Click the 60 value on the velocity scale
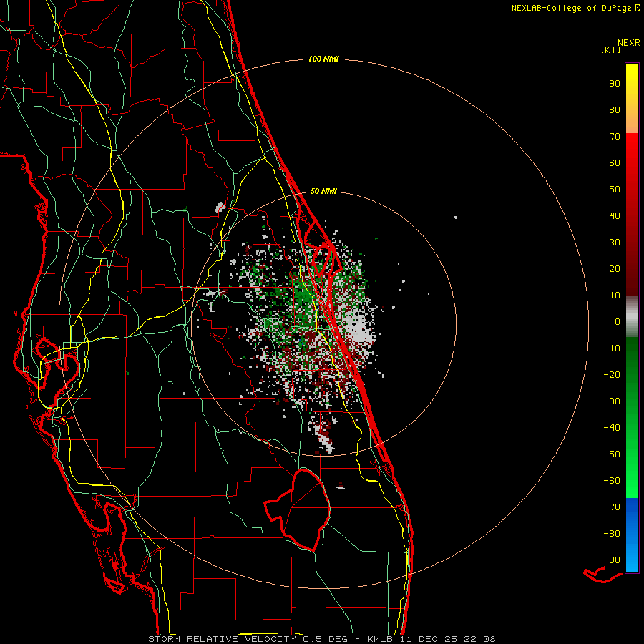This screenshot has width=644, height=644. (x=615, y=163)
